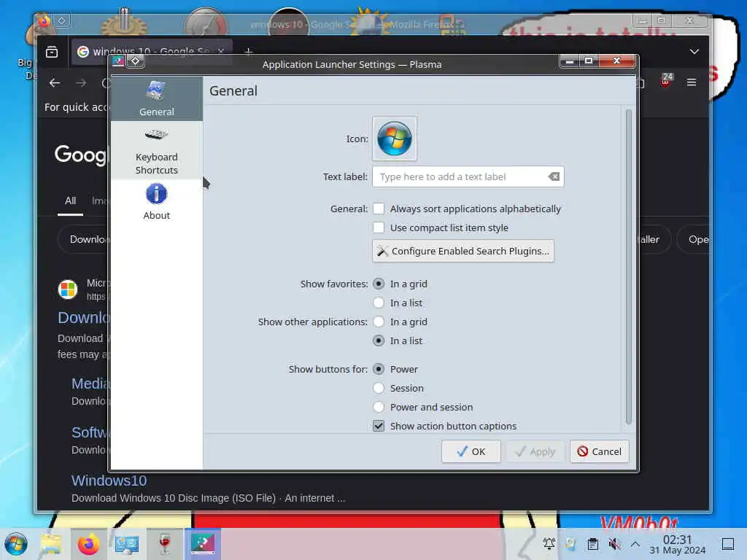This screenshot has width=747, height=560.
Task: Choose a new launcher icon button
Action: (x=395, y=139)
